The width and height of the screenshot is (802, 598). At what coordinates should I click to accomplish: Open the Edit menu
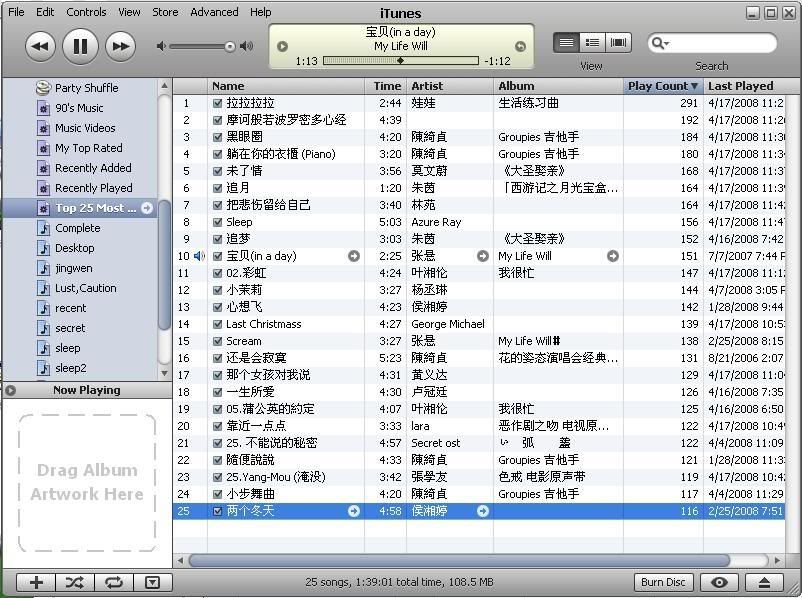45,12
